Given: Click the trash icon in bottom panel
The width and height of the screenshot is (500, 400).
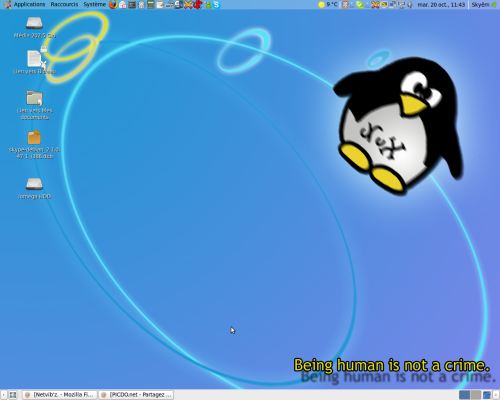Looking at the screenshot, I should (487, 395).
